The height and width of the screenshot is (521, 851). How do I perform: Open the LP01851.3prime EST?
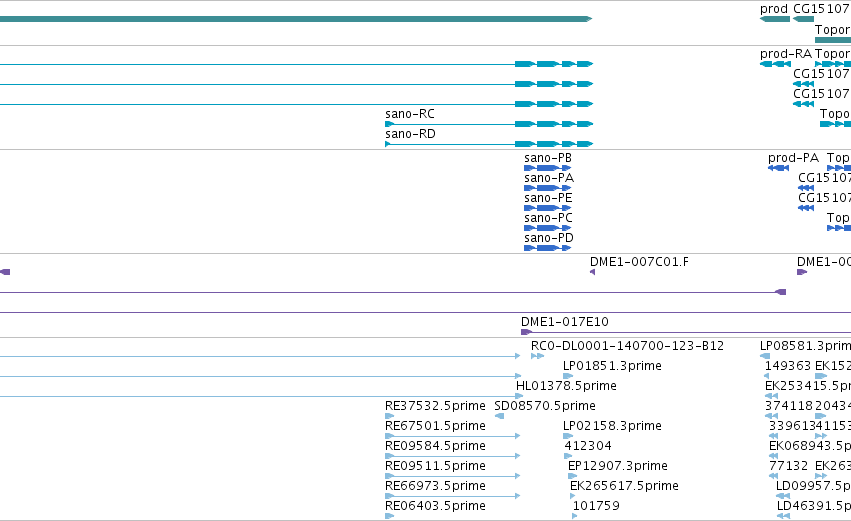click(x=612, y=366)
